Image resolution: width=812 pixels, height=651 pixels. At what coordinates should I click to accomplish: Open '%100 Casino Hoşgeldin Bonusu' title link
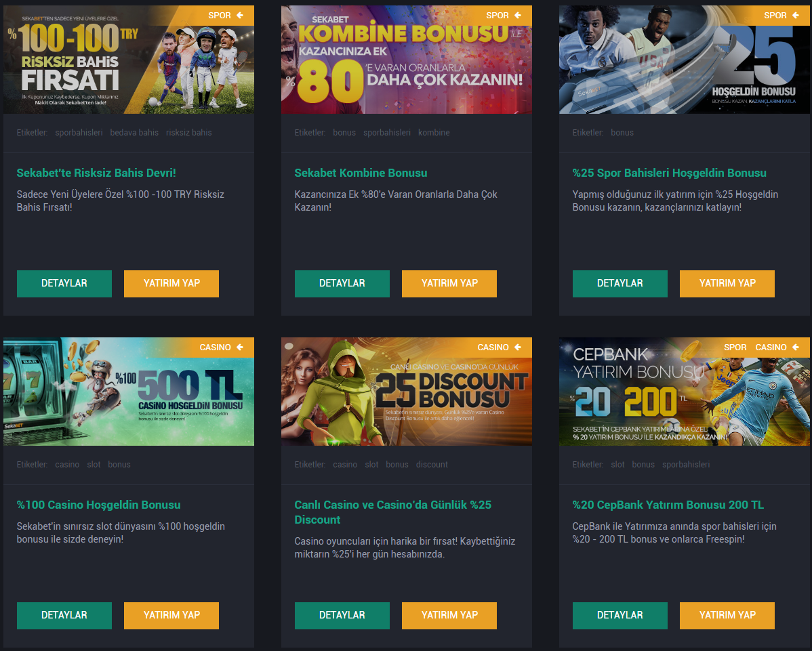coord(98,505)
